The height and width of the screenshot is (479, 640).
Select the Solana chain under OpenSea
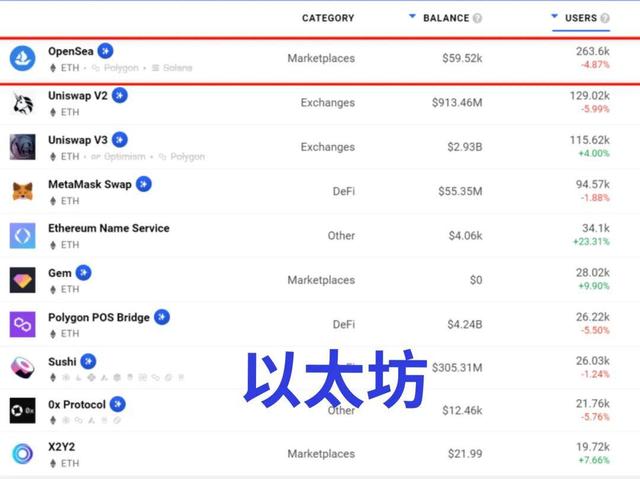pyautogui.click(x=172, y=68)
